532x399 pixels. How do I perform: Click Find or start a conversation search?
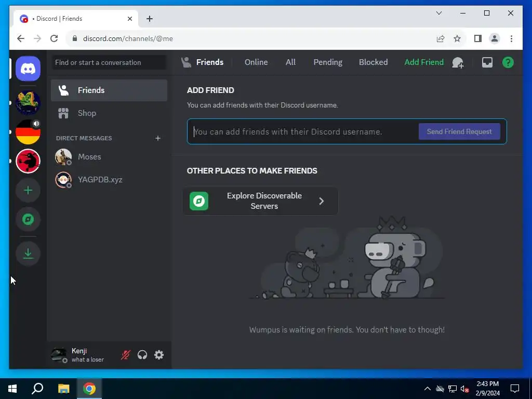point(109,62)
